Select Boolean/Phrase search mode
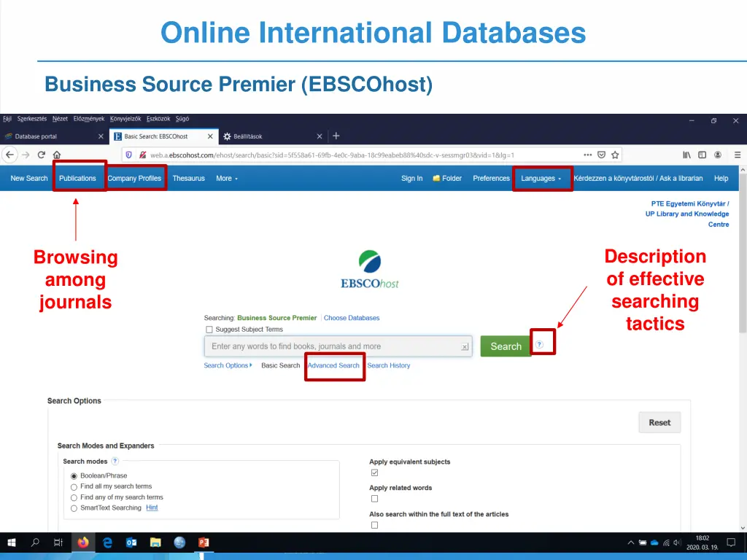 (x=74, y=476)
